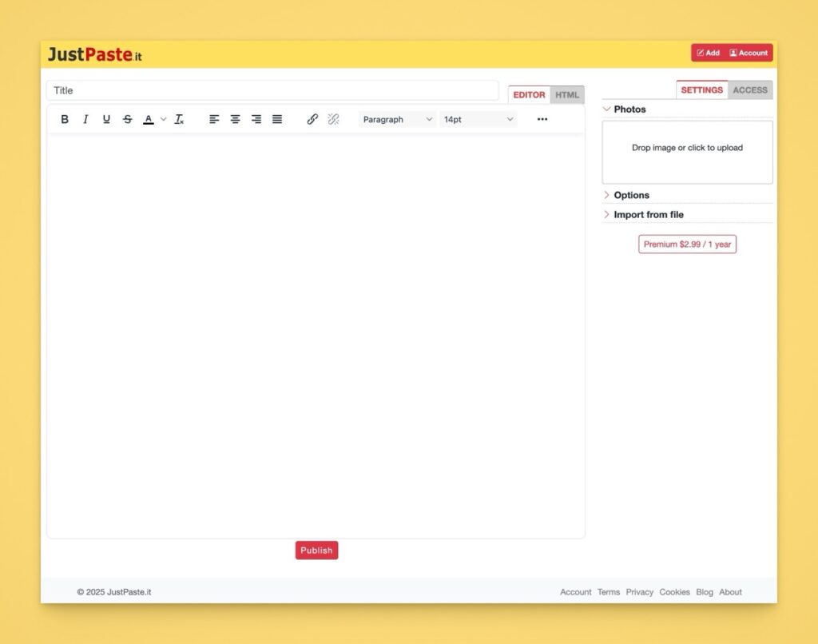
Task: Center align the text
Action: pyautogui.click(x=235, y=119)
